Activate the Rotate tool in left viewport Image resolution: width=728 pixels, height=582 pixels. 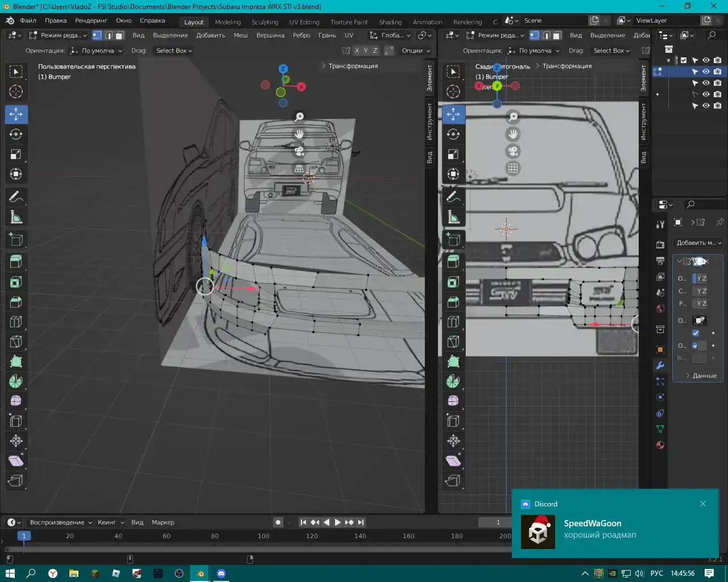16,134
